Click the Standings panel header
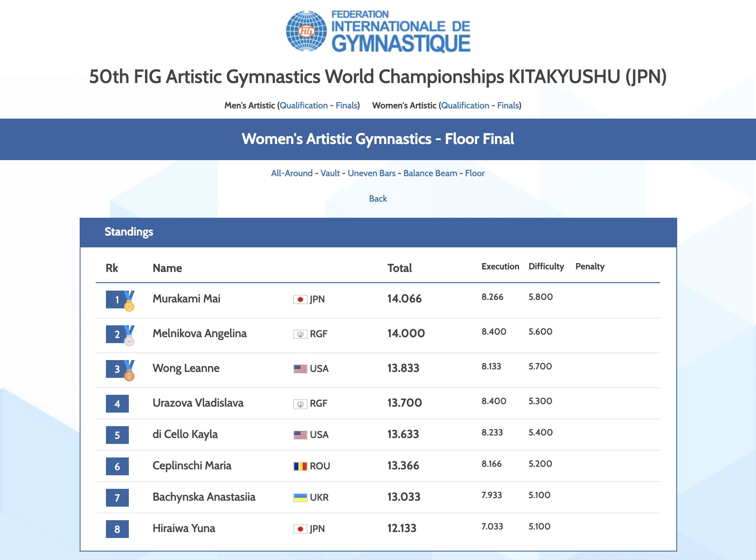The width and height of the screenshot is (756, 560). (x=378, y=233)
